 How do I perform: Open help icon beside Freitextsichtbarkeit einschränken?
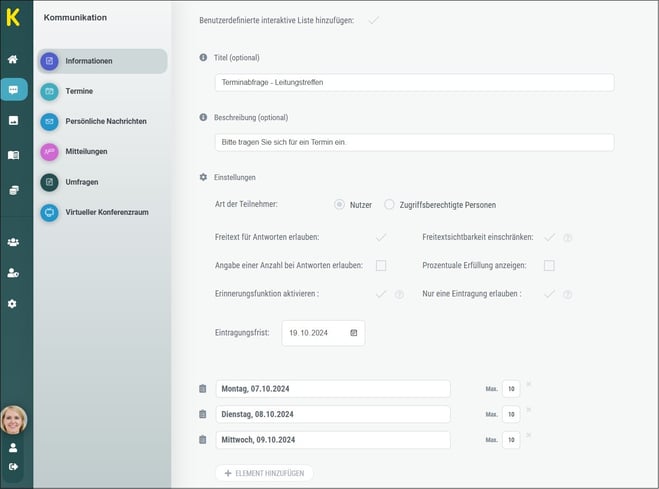pos(567,238)
